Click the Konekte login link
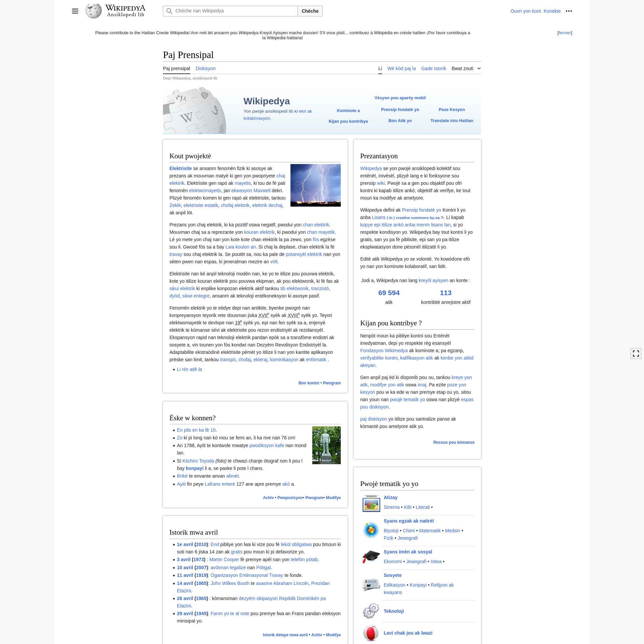The image size is (644, 644). (x=552, y=11)
